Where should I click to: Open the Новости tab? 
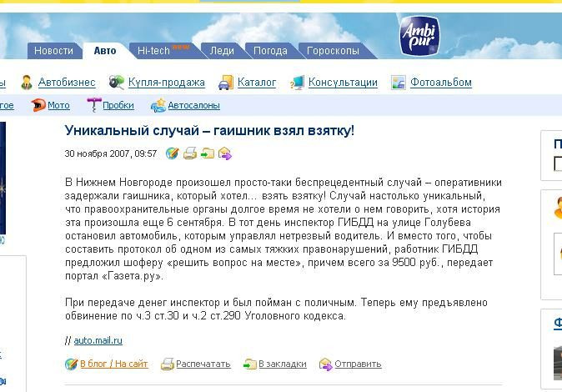click(x=53, y=51)
